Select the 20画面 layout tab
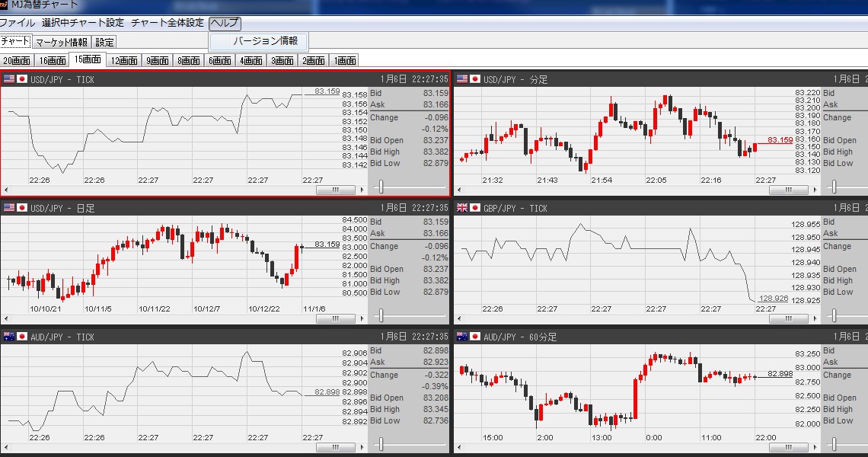Image resolution: width=868 pixels, height=457 pixels. 17,61
